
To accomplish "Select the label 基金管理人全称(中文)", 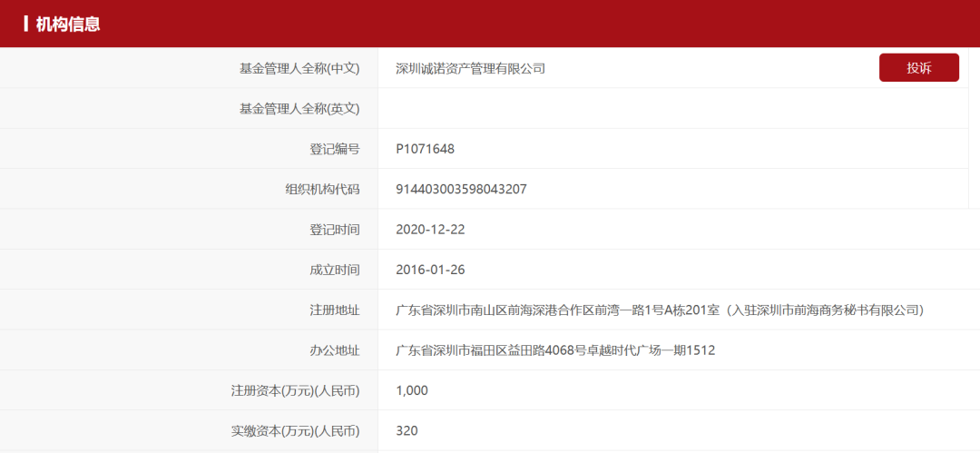I will [299, 68].
